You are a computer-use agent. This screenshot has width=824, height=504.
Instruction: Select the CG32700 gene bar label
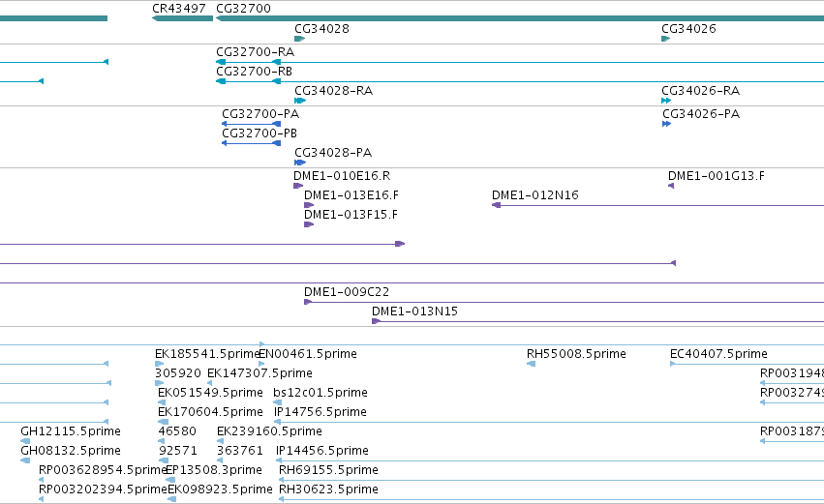pyautogui.click(x=243, y=9)
